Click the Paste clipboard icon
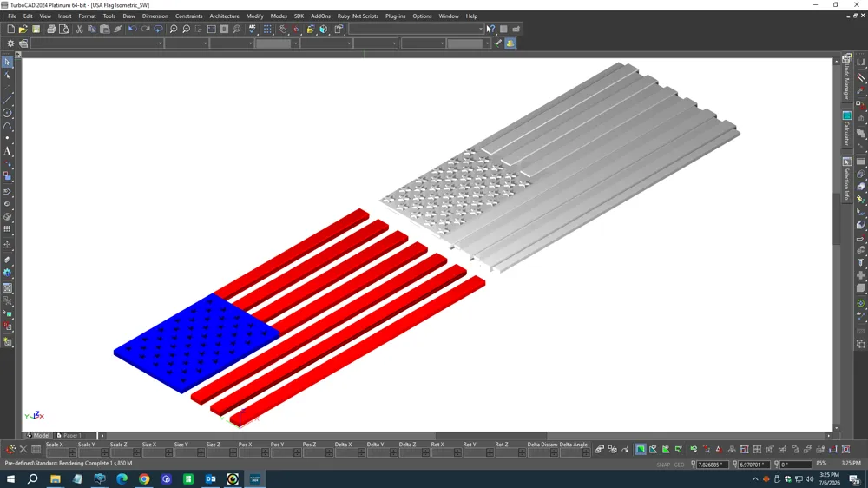 click(x=105, y=29)
